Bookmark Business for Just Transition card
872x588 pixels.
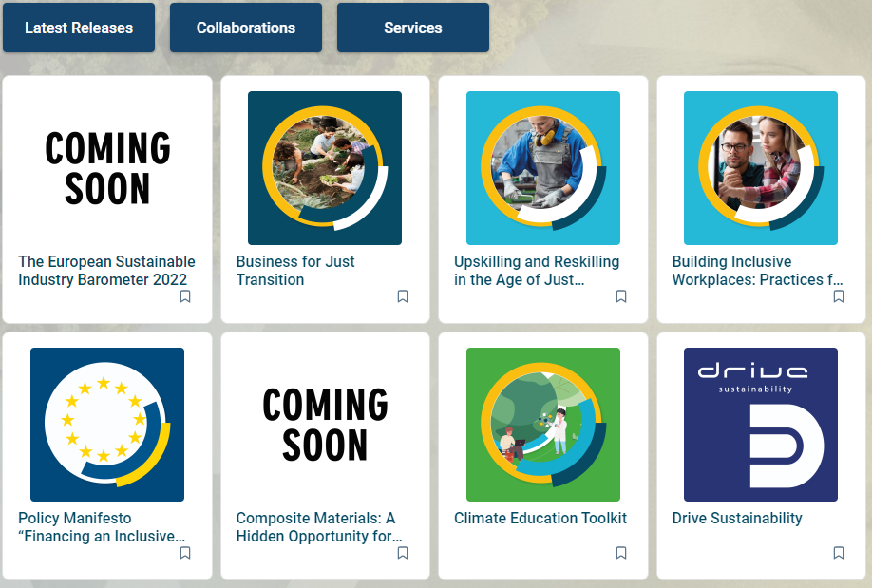(403, 296)
